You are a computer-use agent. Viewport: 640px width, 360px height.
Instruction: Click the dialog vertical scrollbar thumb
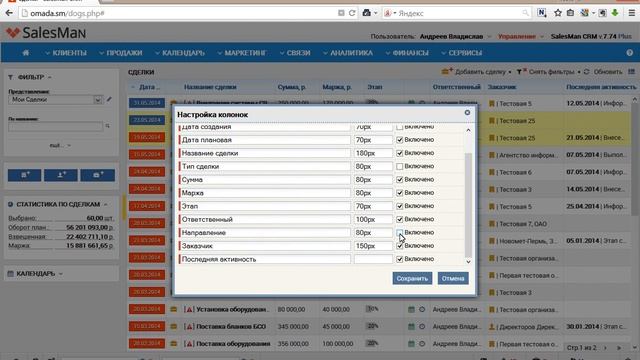pyautogui.click(x=468, y=205)
